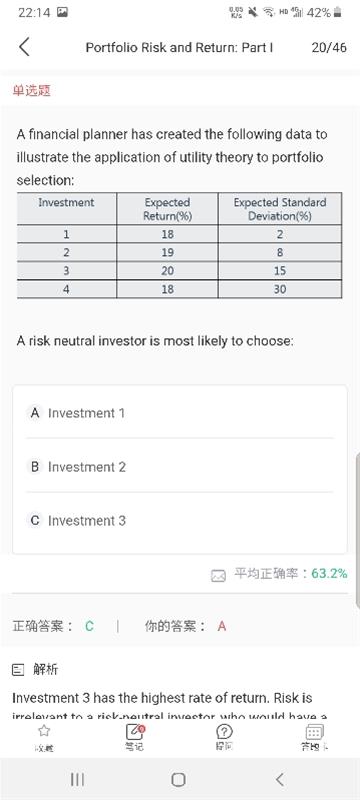360x800 pixels.
Task: Tap the Android recent apps button
Action: coord(77,779)
